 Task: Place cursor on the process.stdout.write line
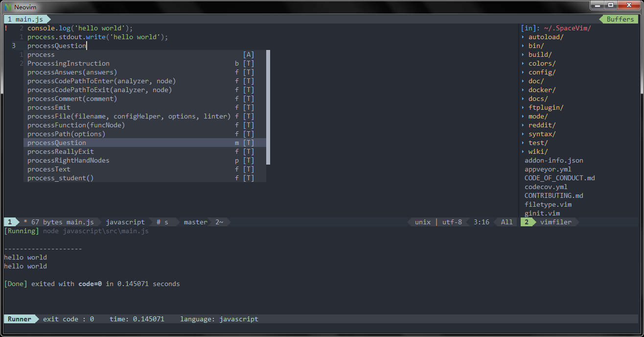[97, 37]
